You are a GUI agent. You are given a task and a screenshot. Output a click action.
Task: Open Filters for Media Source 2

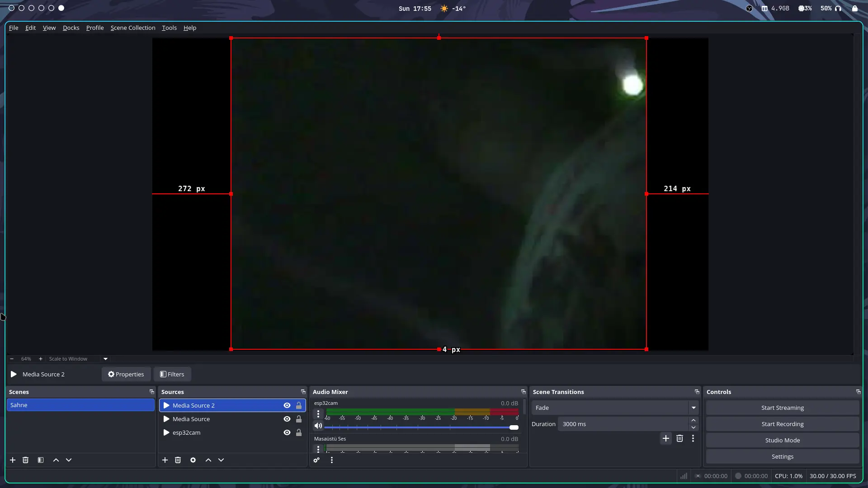click(172, 374)
